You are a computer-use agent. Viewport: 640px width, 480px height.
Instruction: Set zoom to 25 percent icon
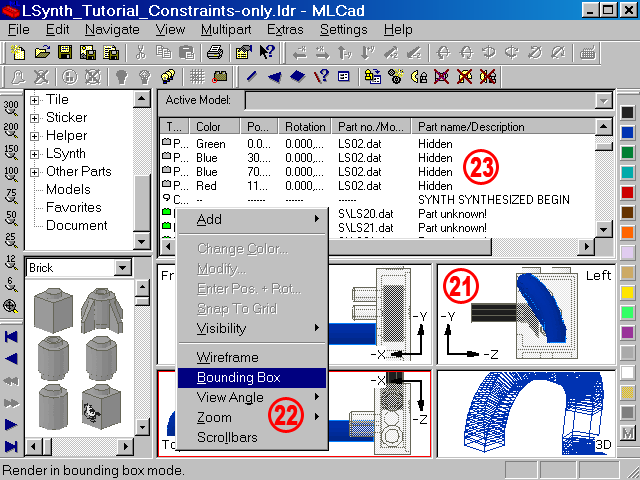click(11, 240)
